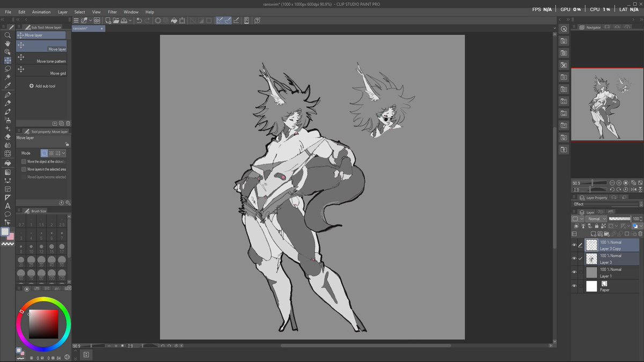This screenshot has height=362, width=644.
Task: Select Move grid sub tool
Action: tap(42, 71)
